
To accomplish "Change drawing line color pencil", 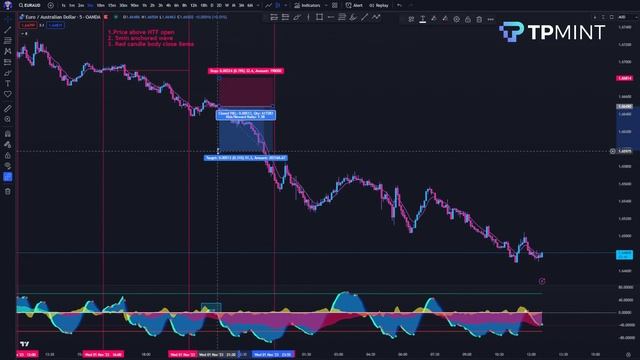I will 434,19.
